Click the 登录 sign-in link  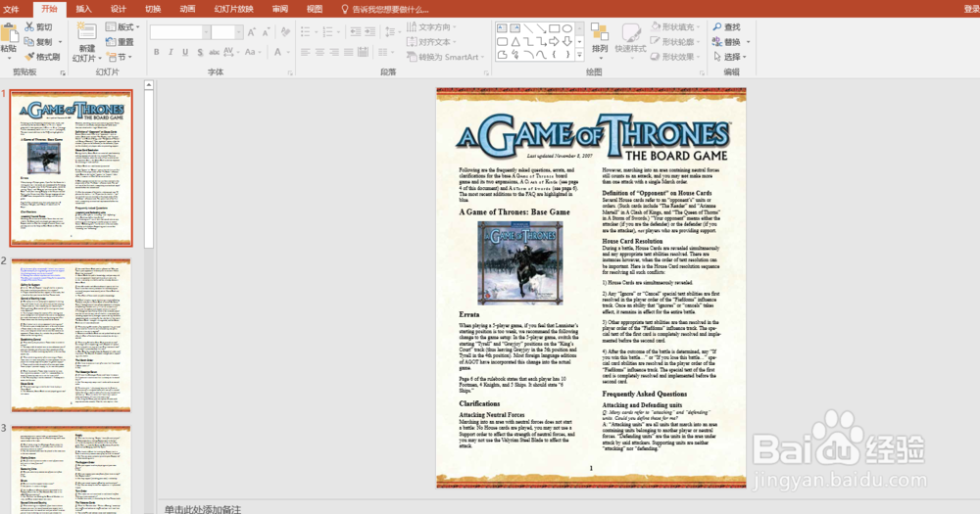click(x=970, y=10)
